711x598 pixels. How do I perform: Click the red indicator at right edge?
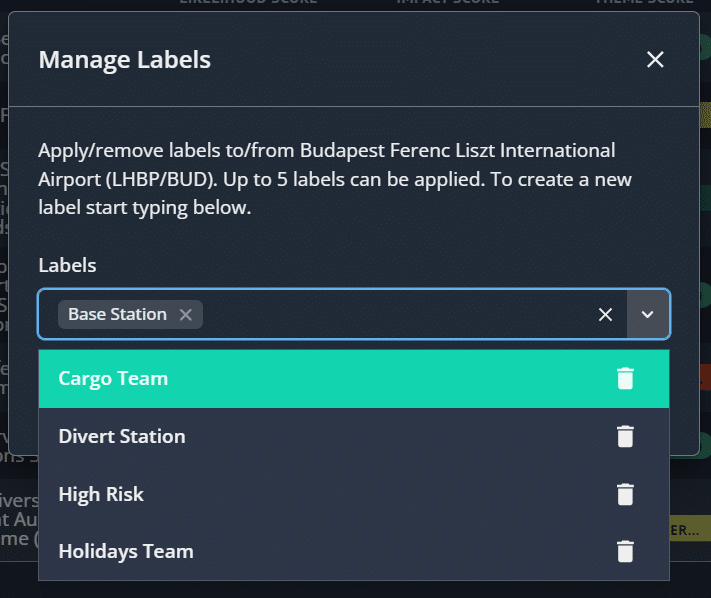pos(705,377)
